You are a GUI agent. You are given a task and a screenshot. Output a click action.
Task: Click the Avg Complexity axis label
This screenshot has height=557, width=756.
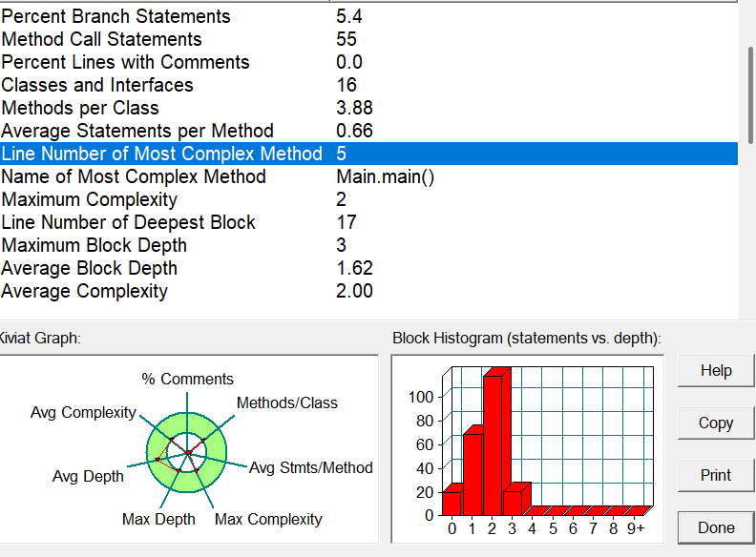tap(83, 412)
